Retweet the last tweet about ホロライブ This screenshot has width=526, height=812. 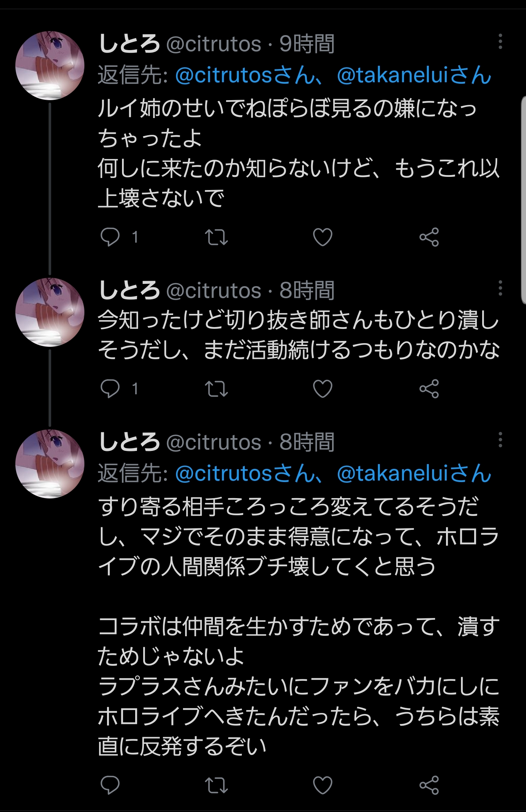click(x=216, y=785)
